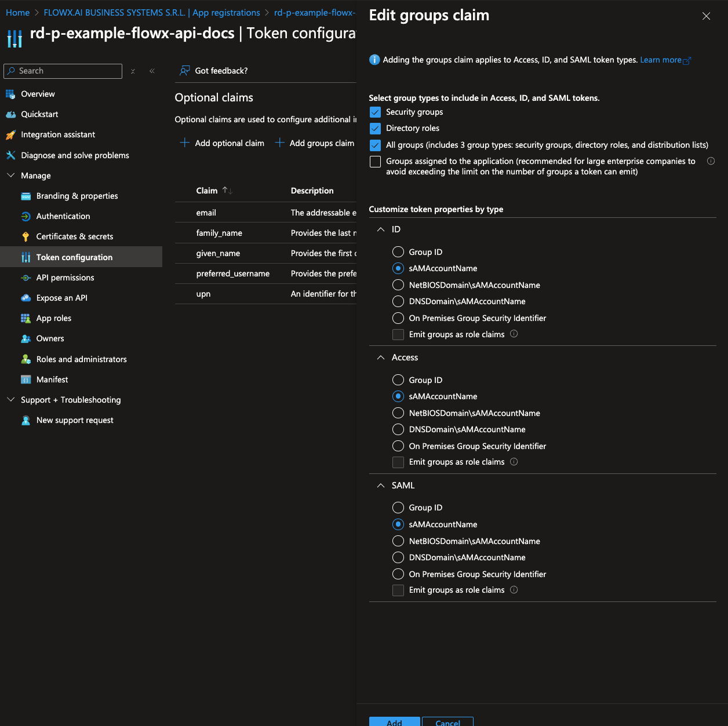The height and width of the screenshot is (726, 728).
Task: Click the API permissions icon
Action: [x=26, y=278]
